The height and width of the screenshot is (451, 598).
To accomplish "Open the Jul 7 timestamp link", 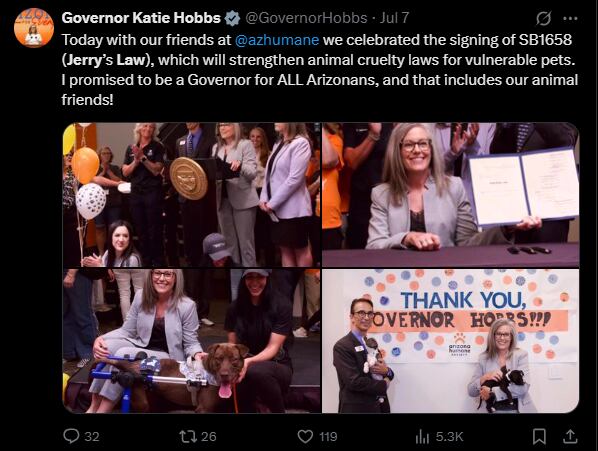I will (x=394, y=18).
